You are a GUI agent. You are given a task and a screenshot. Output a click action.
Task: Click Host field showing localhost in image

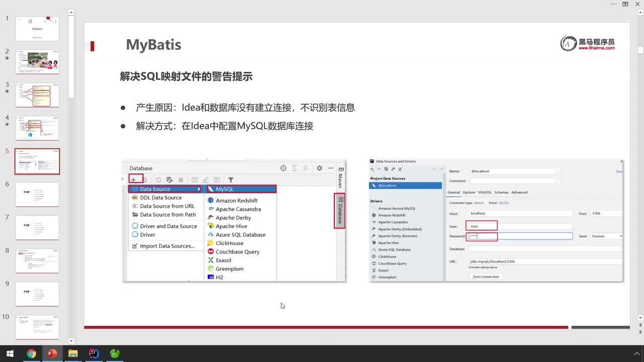(520, 214)
